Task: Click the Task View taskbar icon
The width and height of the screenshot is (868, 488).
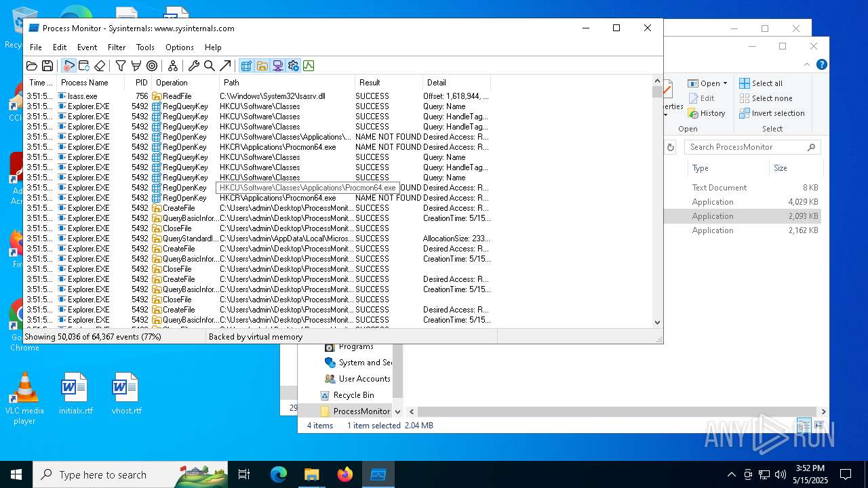Action: pyautogui.click(x=244, y=474)
